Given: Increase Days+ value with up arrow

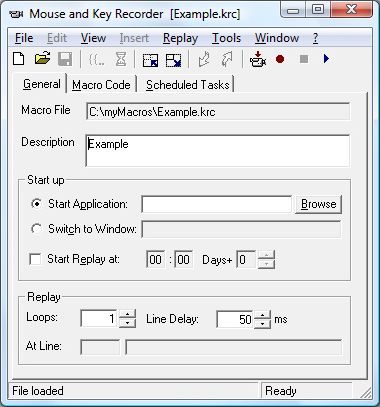Looking at the screenshot, I should (x=266, y=255).
